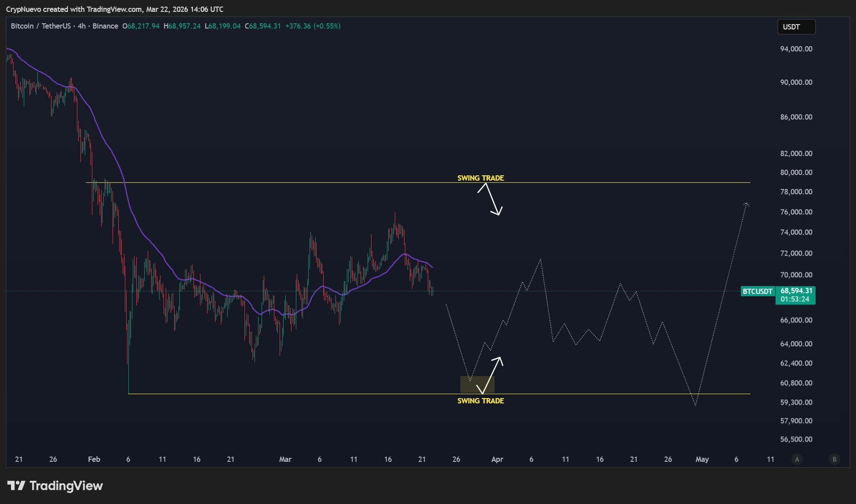Click +0.55% to toggle percent change display
This screenshot has height=504, width=856.
[326, 26]
